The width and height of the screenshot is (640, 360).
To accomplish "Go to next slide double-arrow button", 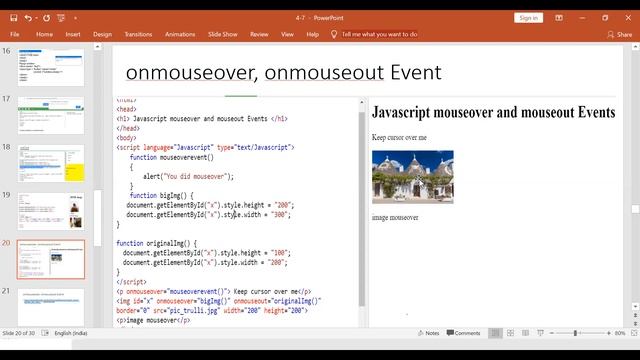I will click(635, 323).
